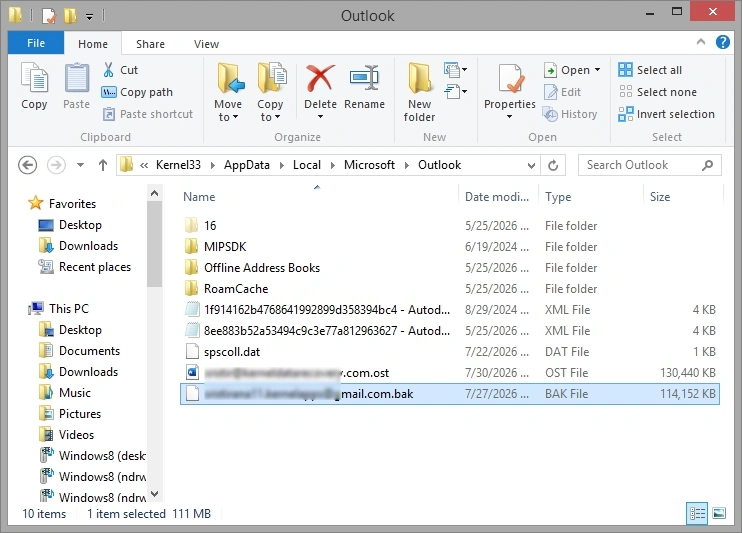Switch to Large icons view in status bar
The height and width of the screenshot is (533, 742).
coord(719,513)
